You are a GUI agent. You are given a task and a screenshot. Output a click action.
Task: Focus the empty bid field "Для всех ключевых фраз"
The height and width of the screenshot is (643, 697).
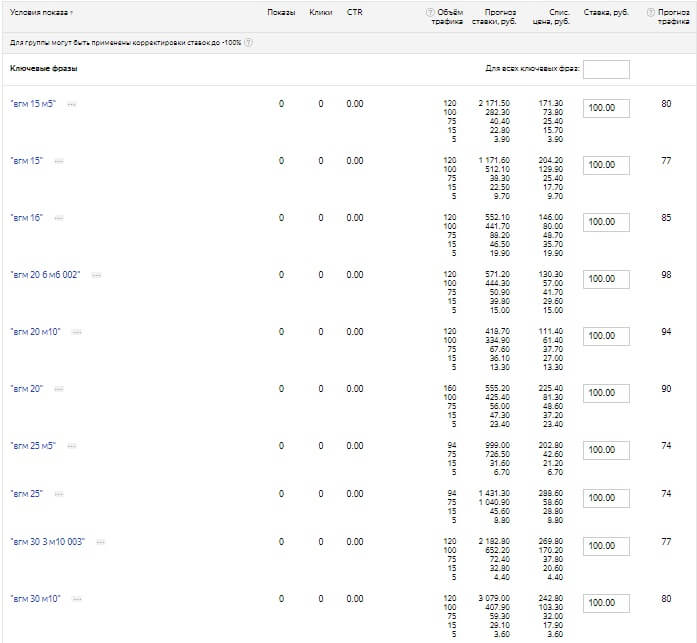(x=606, y=69)
